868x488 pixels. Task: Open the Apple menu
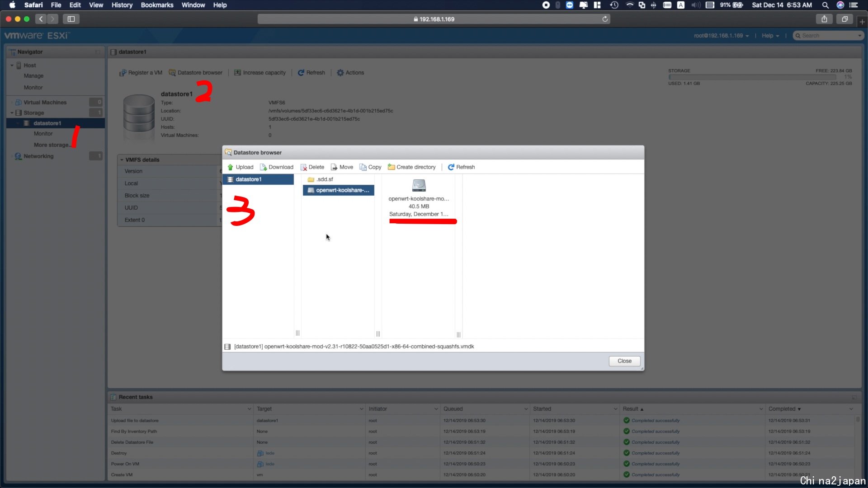[12, 5]
